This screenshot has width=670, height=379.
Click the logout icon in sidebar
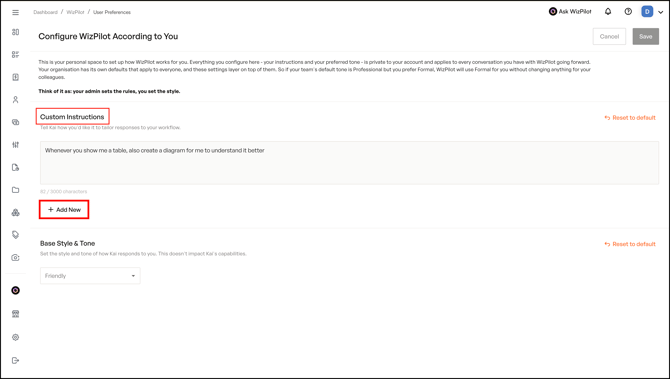point(15,361)
